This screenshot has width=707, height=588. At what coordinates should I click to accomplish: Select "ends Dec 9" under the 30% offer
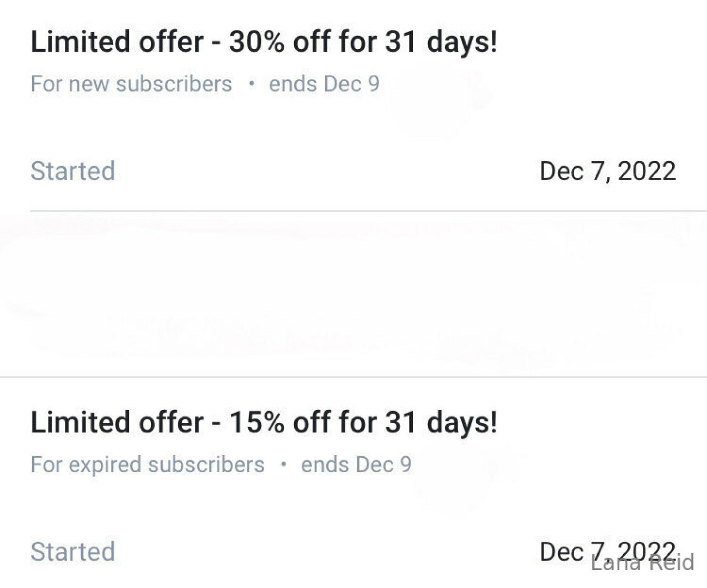(x=324, y=84)
